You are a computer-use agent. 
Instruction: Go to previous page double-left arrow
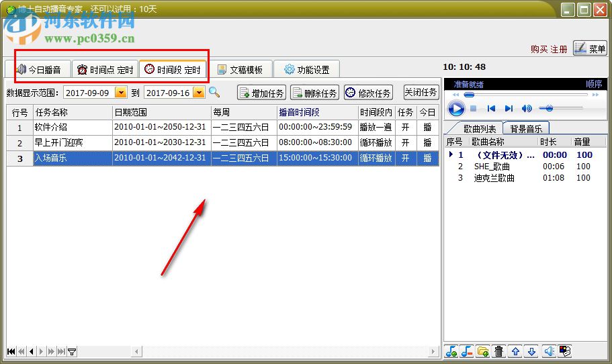click(x=21, y=351)
